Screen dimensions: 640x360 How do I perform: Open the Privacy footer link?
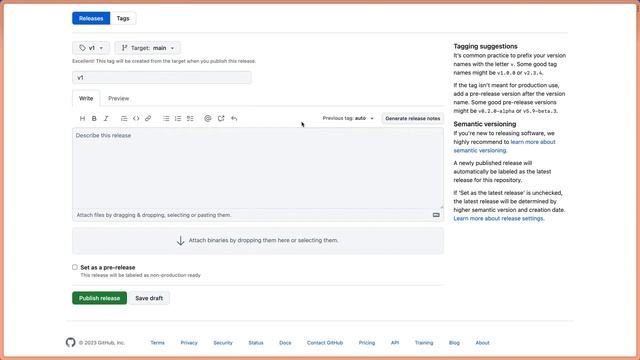pos(189,342)
